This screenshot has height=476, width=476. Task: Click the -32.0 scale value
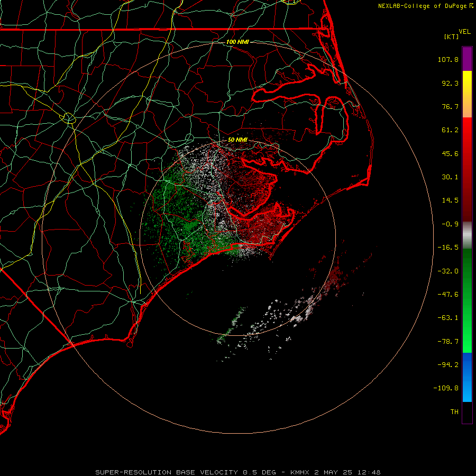(448, 271)
